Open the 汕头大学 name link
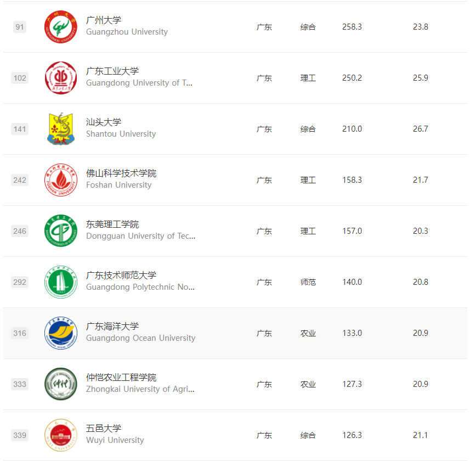This screenshot has height=461, width=476. point(104,122)
